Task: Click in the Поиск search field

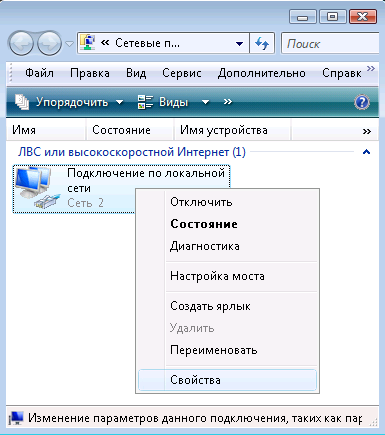Action: click(x=330, y=43)
